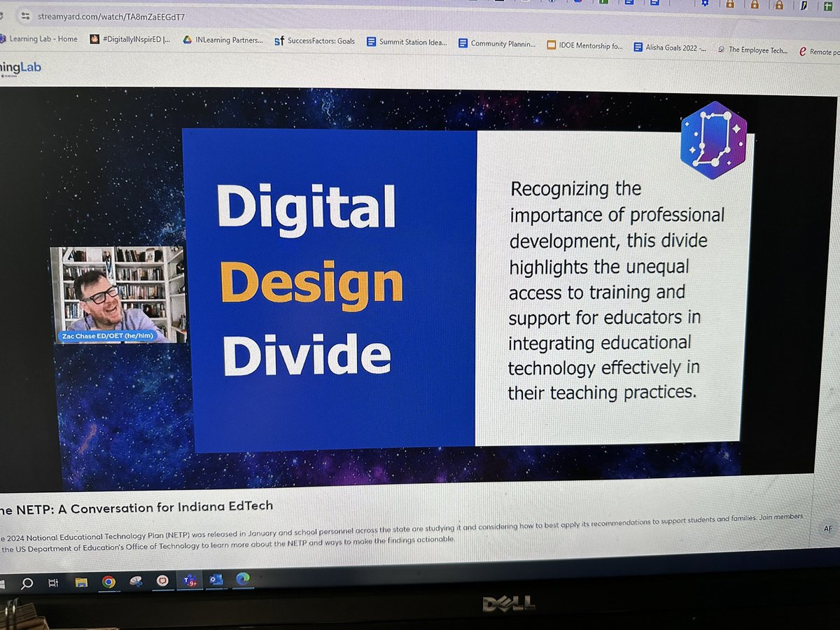The width and height of the screenshot is (840, 630).
Task: Open the IDOE Mentorship bookmark
Action: point(584,45)
